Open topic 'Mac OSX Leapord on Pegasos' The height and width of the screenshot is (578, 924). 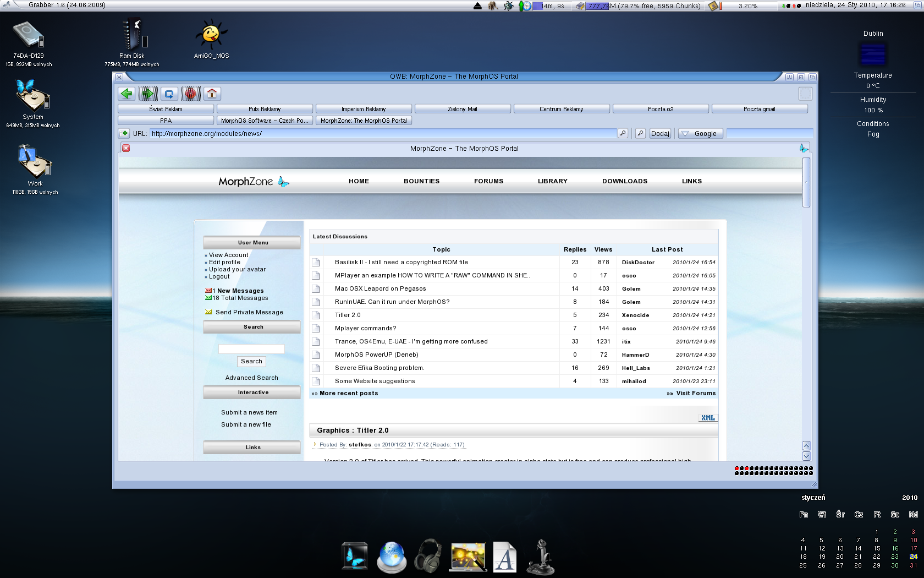pyautogui.click(x=380, y=288)
